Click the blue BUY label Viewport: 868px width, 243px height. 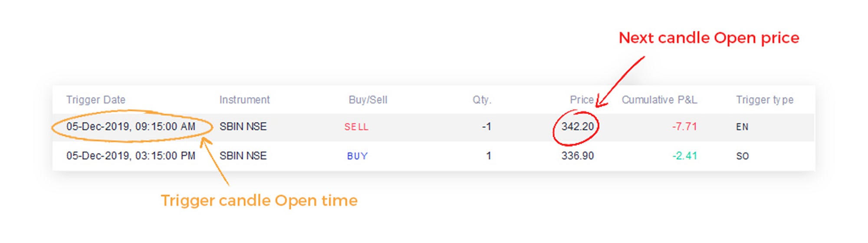tap(357, 156)
